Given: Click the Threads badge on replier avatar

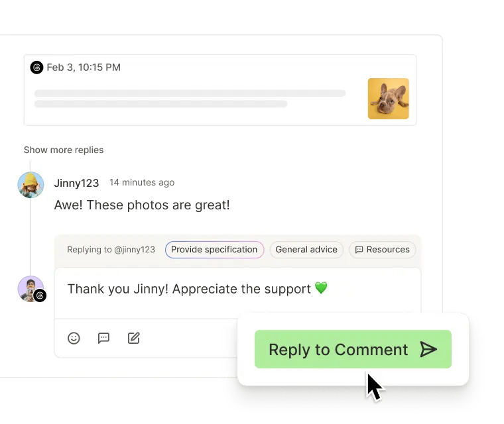Looking at the screenshot, I should tap(40, 295).
